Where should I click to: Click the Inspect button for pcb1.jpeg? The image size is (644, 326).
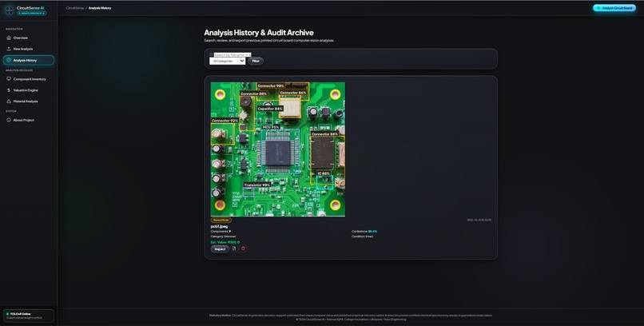[221, 248]
